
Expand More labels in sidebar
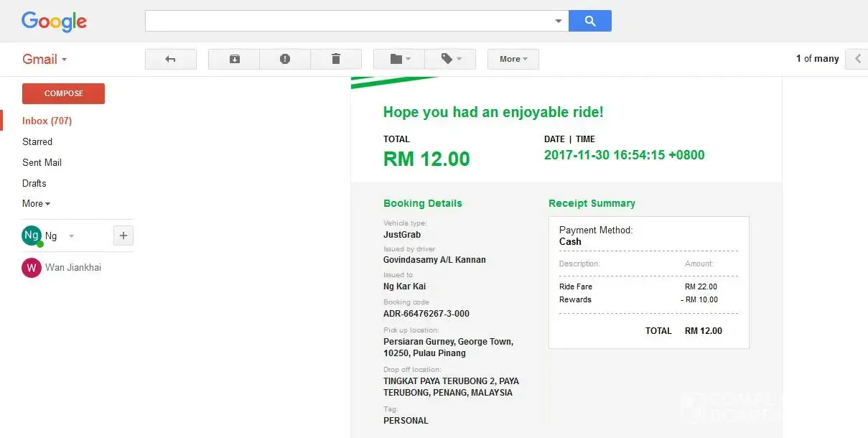[36, 204]
